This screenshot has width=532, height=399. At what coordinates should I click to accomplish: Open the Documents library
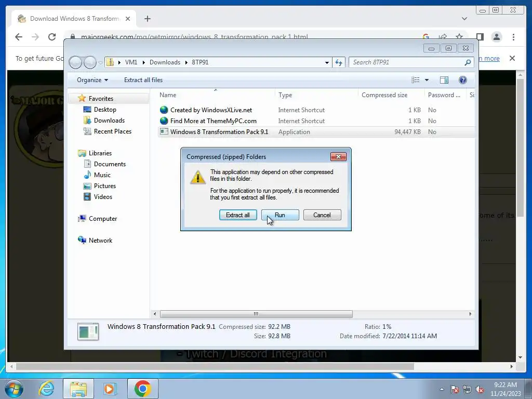[110, 164]
